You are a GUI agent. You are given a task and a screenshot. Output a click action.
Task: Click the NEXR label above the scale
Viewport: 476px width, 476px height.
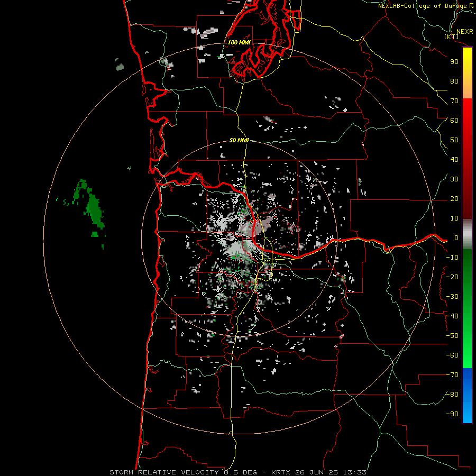click(464, 32)
